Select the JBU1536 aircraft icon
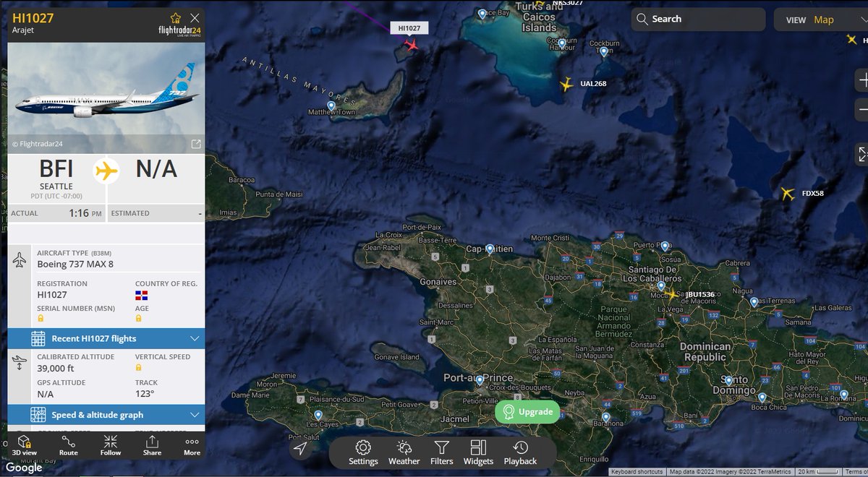This screenshot has width=868, height=477. [672, 294]
